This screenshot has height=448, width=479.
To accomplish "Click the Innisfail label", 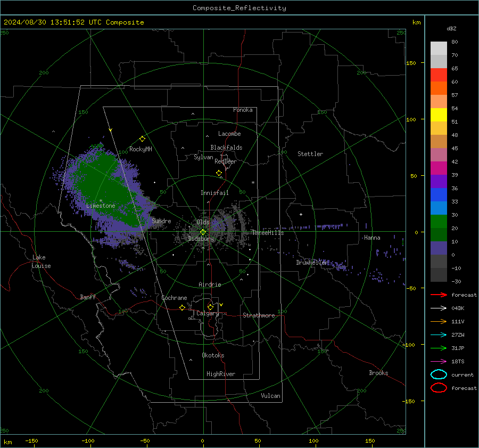I will [214, 193].
